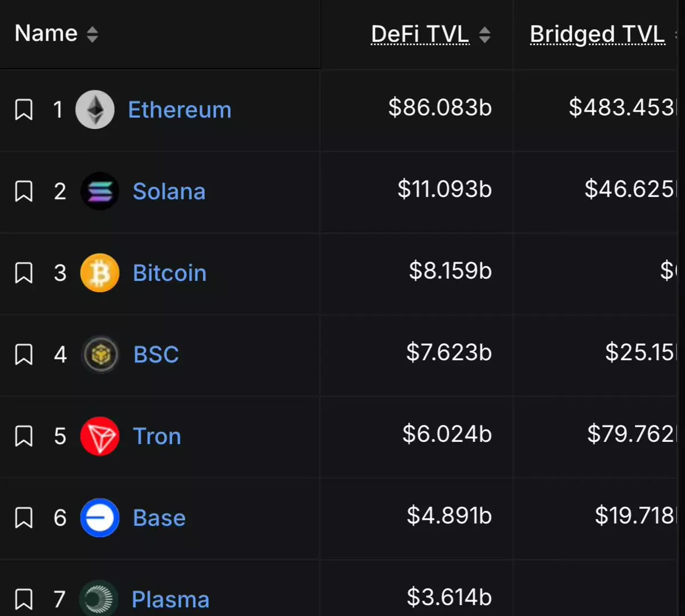This screenshot has height=616, width=685.
Task: Open the Ethereum chain link
Action: tap(179, 110)
